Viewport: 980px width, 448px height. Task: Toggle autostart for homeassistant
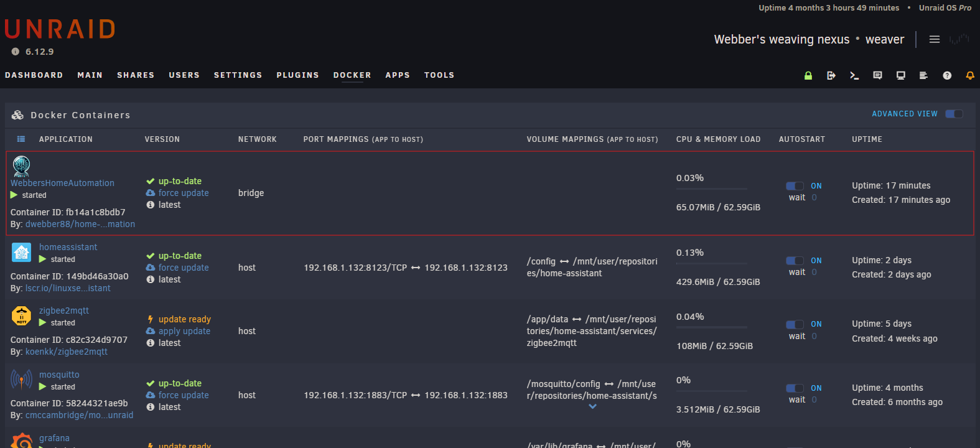[795, 261]
